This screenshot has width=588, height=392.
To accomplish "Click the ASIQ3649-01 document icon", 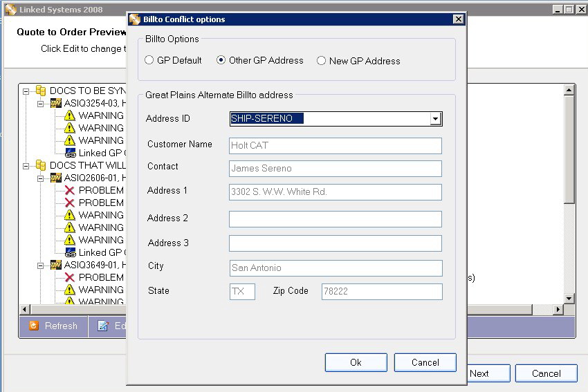I will pyautogui.click(x=56, y=265).
